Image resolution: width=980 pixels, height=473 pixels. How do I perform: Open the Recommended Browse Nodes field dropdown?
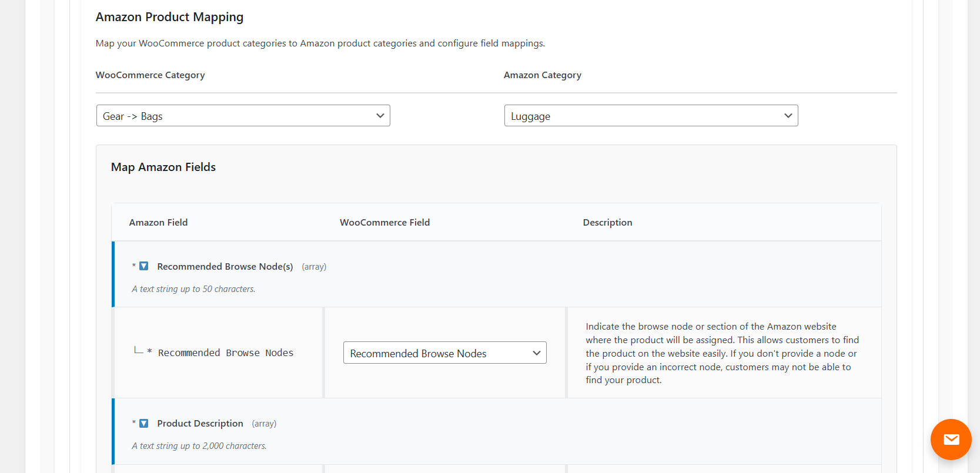pos(445,353)
